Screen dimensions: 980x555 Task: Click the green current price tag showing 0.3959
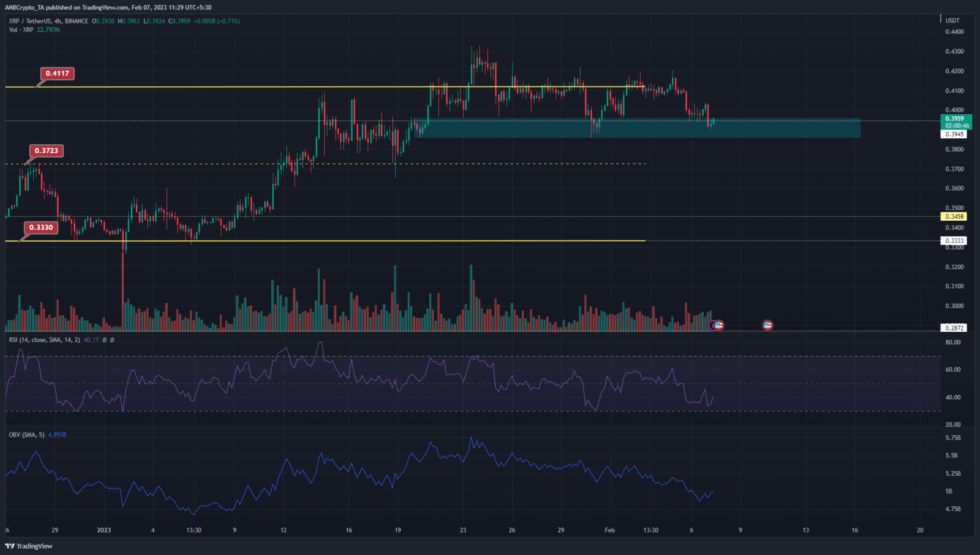tap(956, 118)
